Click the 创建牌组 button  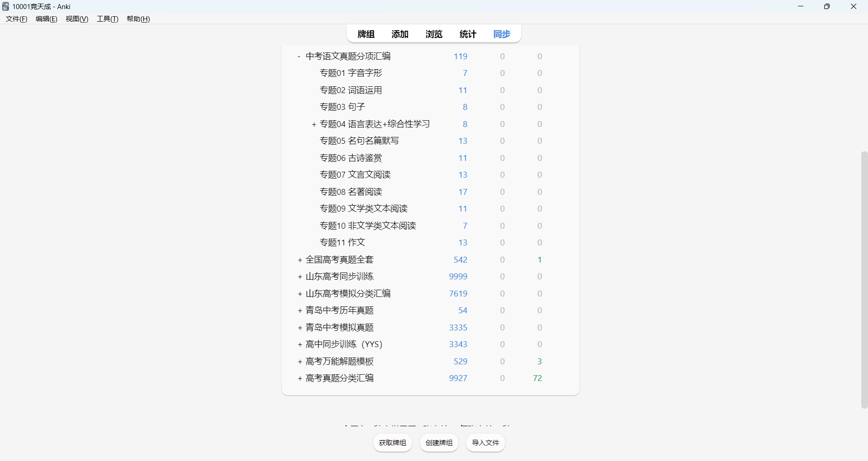tap(439, 443)
